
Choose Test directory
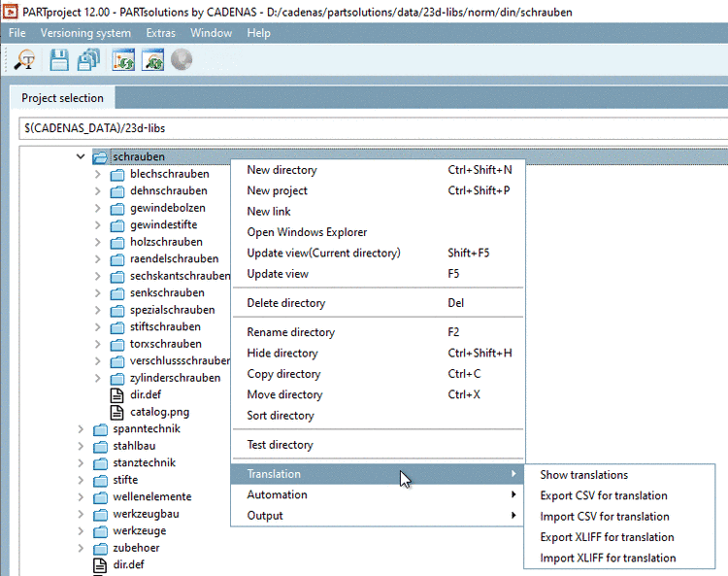[x=378, y=445]
